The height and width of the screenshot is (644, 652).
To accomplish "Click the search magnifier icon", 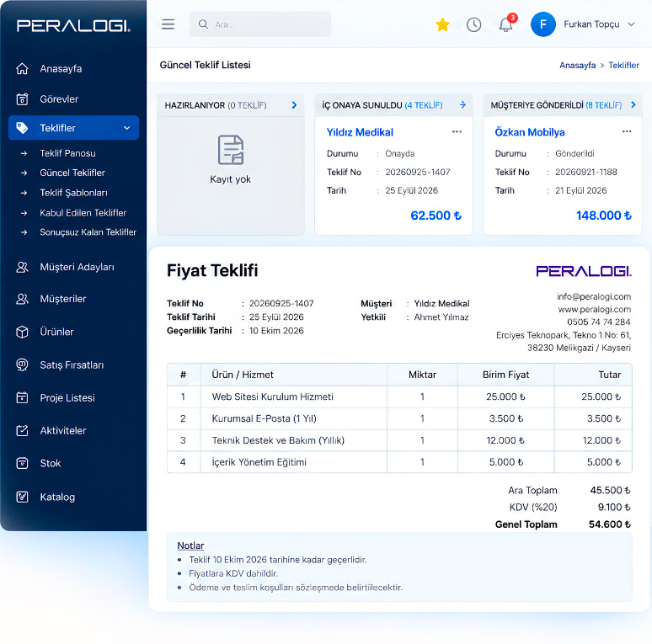I will tap(203, 24).
